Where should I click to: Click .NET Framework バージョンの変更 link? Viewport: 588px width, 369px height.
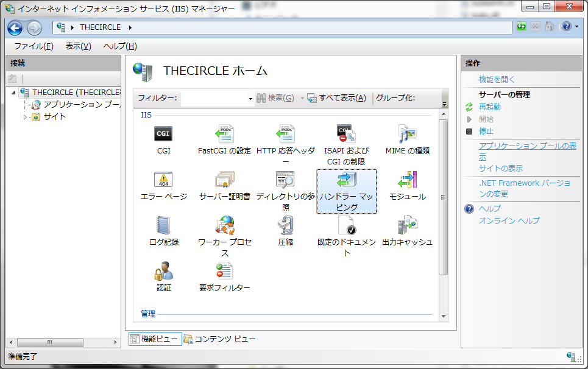tap(525, 188)
